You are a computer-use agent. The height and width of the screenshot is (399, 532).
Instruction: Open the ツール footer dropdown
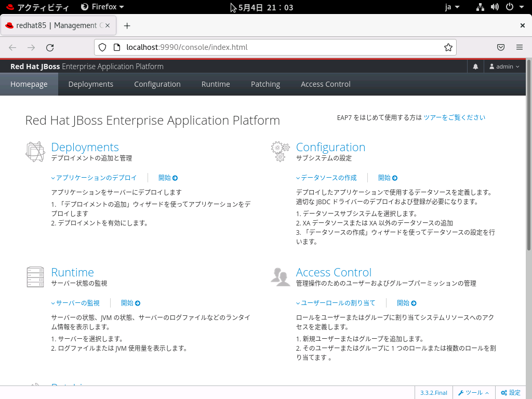tap(473, 393)
